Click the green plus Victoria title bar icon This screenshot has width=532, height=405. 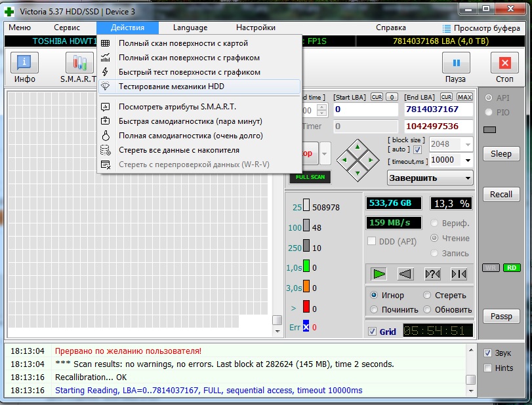pyautogui.click(x=9, y=12)
